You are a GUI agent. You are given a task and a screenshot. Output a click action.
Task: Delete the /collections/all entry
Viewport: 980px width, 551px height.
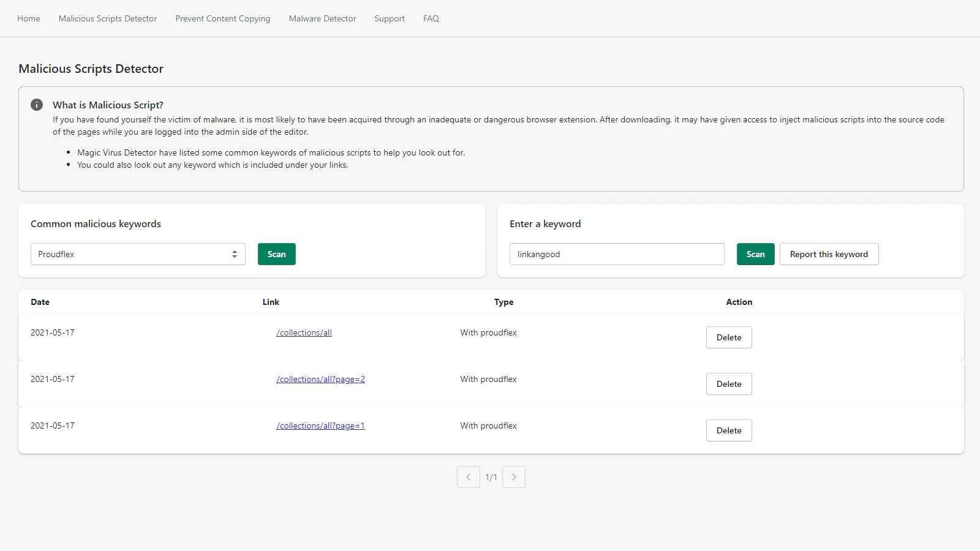coord(729,337)
